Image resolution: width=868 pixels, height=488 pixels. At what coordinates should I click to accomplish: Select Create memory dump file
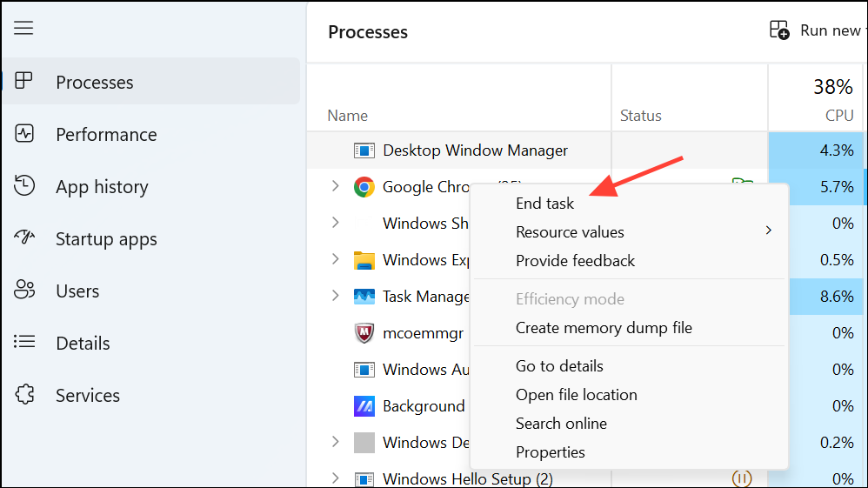(x=604, y=328)
